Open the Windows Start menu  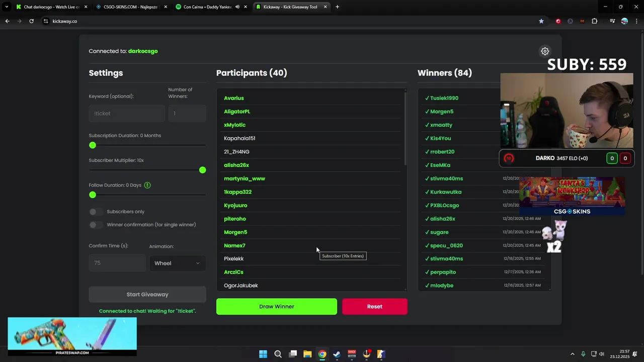[263, 354]
